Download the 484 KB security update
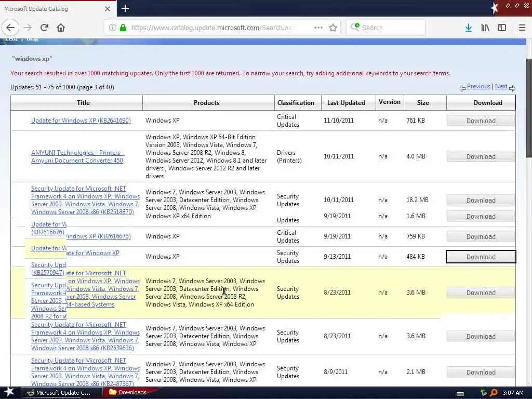 481,257
